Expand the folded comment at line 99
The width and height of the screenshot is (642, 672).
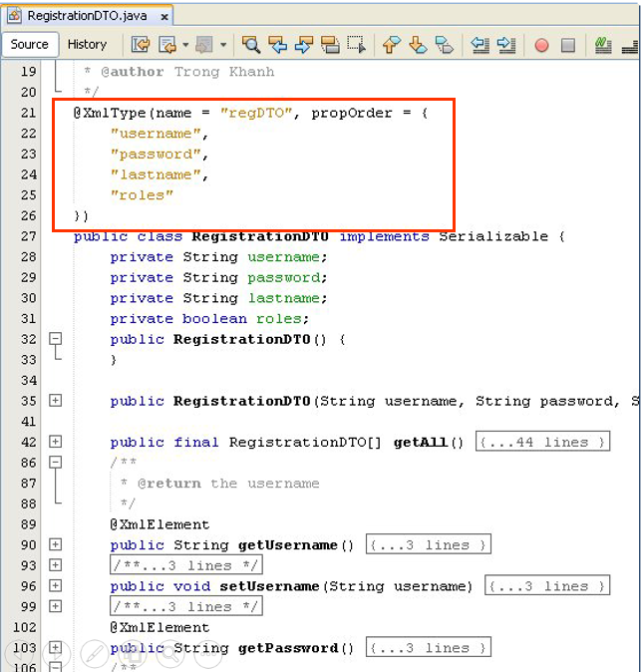click(55, 606)
